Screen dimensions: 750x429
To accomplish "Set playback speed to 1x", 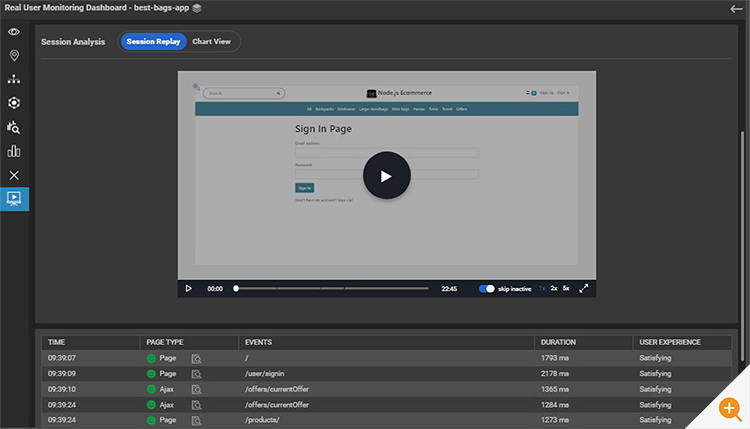I will (542, 288).
